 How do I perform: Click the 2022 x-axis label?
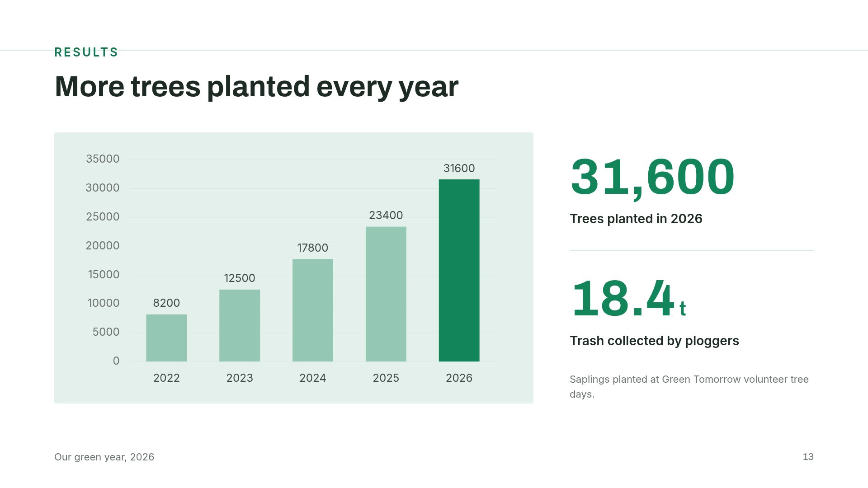point(166,378)
